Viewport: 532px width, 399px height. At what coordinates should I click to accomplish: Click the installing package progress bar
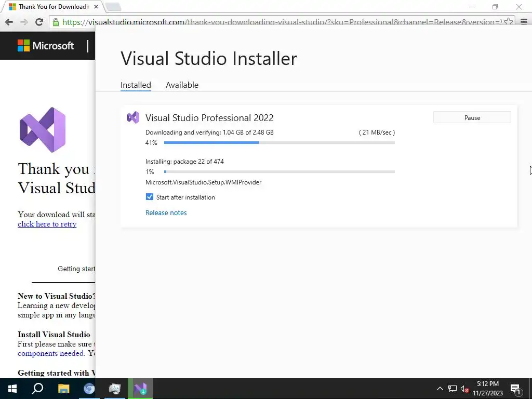279,171
